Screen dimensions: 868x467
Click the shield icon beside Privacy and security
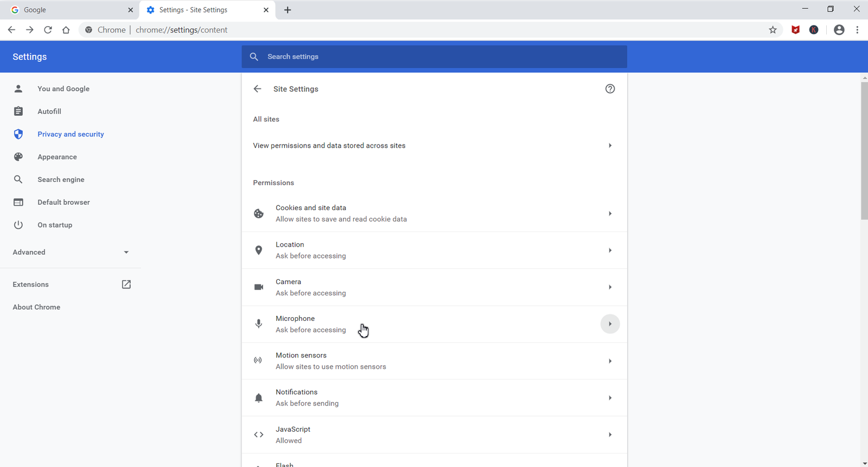click(x=18, y=134)
